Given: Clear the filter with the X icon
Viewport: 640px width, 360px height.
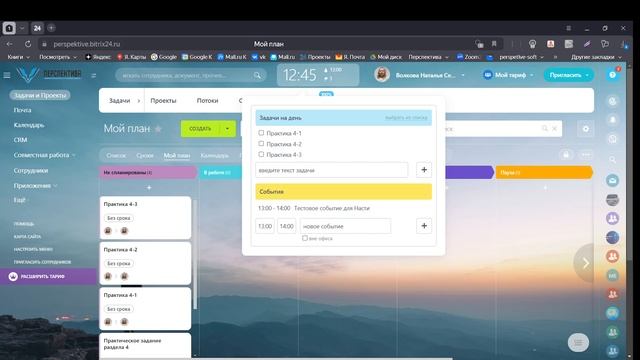Looking at the screenshot, I should [555, 129].
